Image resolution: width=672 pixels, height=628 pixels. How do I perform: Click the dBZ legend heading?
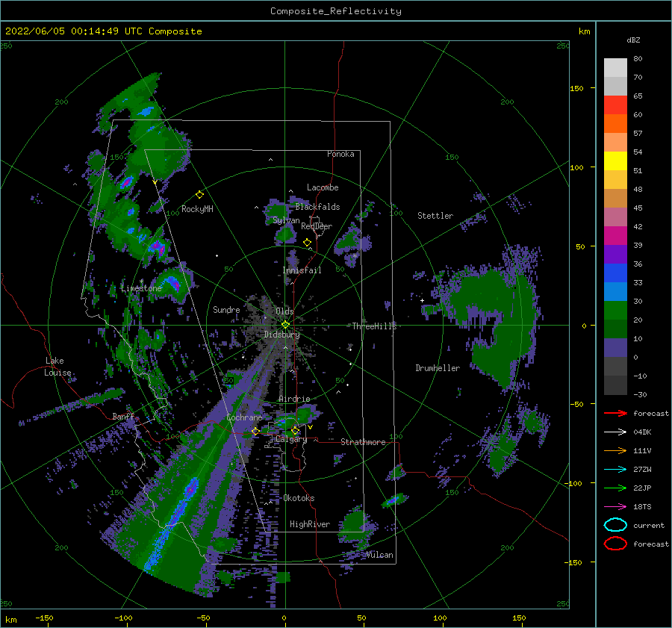click(633, 40)
